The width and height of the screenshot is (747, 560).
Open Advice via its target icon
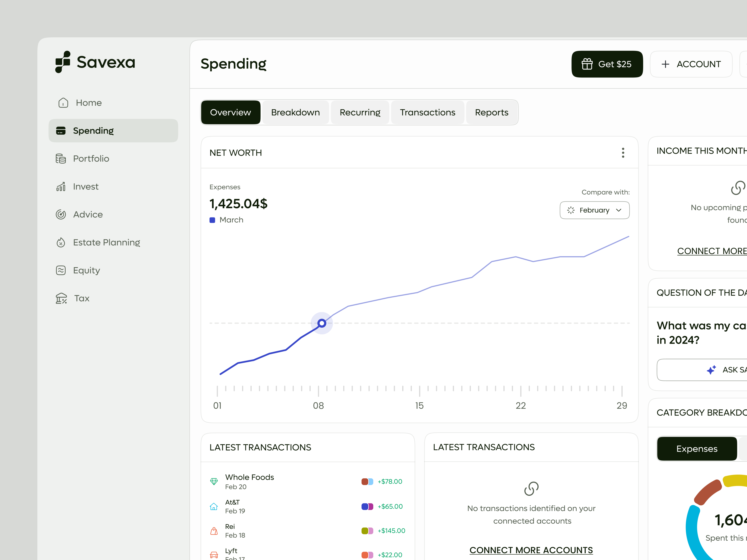61,214
